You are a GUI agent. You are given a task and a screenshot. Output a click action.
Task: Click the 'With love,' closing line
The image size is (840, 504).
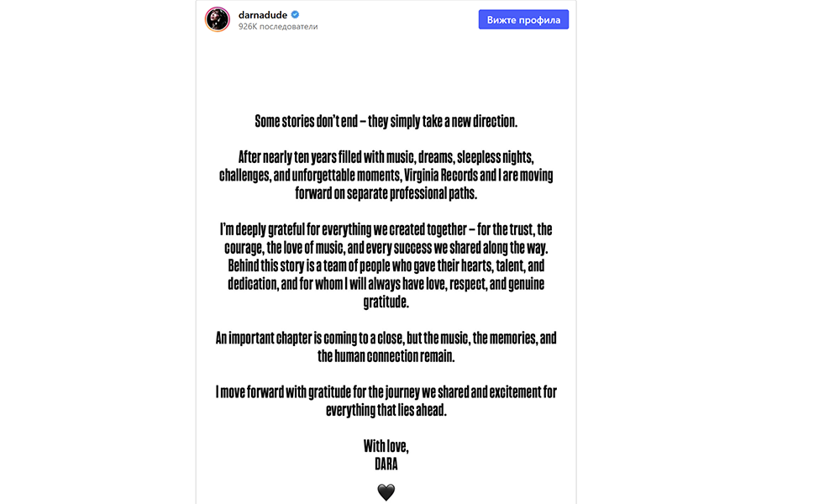(x=386, y=446)
